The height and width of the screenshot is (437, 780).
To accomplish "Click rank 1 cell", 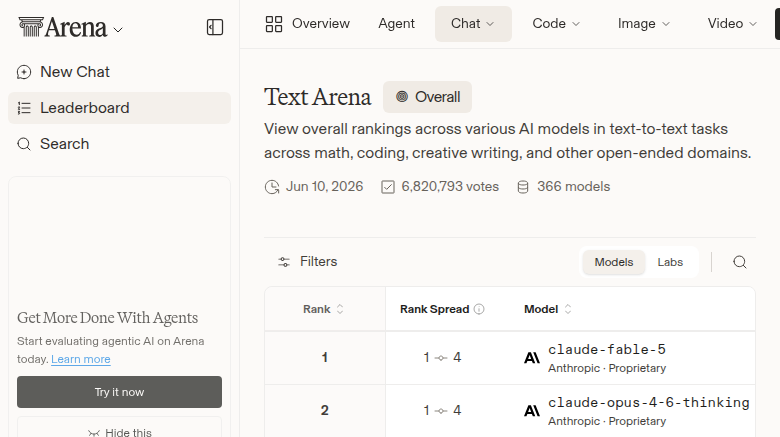I will tap(325, 357).
